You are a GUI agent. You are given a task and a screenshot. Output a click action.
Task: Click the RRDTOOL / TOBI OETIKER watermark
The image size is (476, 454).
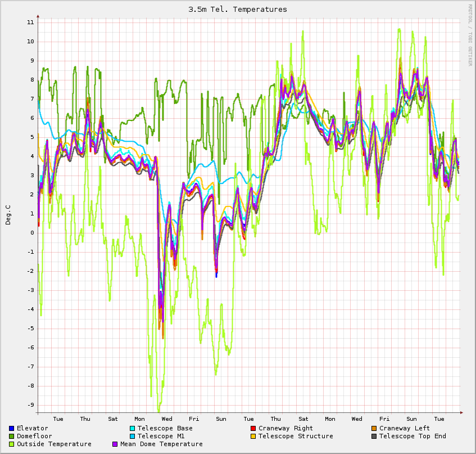tap(470, 35)
